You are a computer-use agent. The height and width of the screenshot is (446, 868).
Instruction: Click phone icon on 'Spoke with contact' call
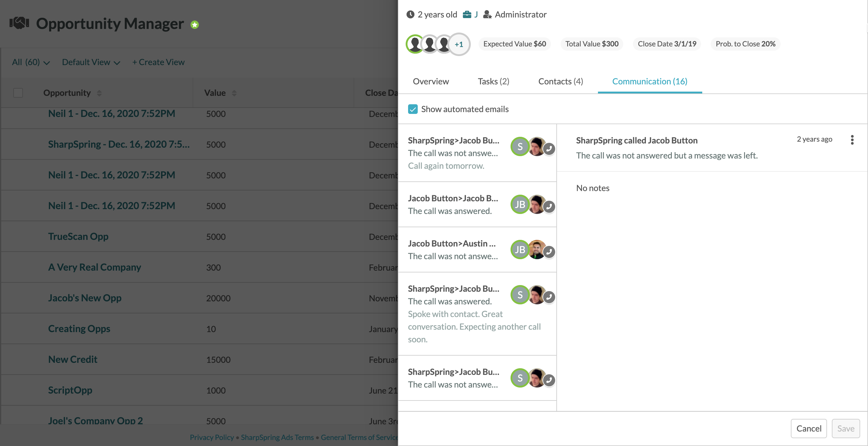tap(549, 297)
